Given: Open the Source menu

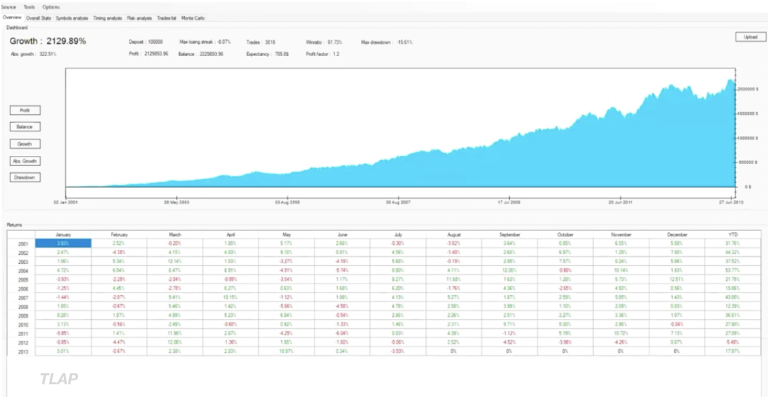Looking at the screenshot, I should (x=8, y=7).
